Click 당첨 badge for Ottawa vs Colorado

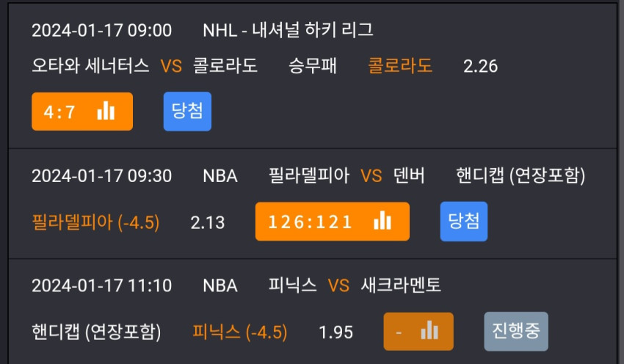point(187,112)
